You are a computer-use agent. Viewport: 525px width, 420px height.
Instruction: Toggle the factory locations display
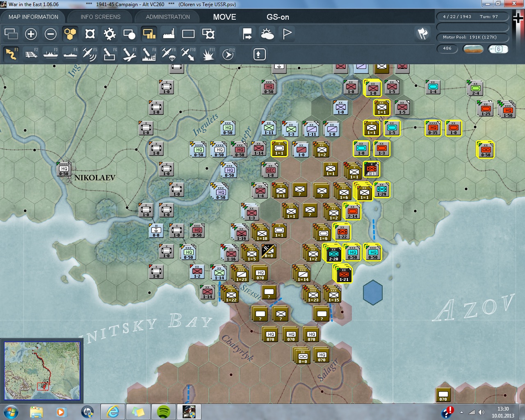(169, 34)
